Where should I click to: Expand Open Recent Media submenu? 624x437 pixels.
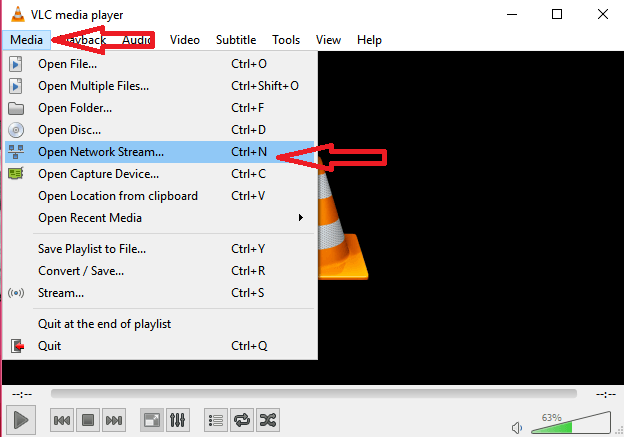159,218
